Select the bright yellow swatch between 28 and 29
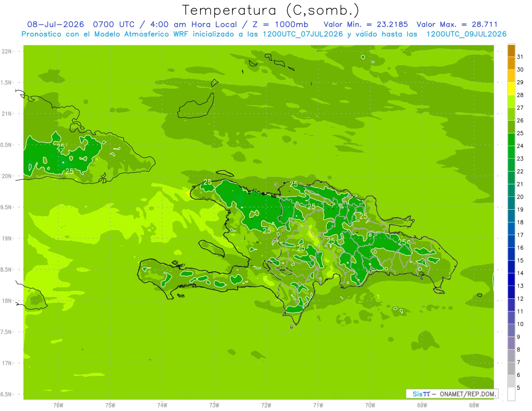 click(x=511, y=89)
